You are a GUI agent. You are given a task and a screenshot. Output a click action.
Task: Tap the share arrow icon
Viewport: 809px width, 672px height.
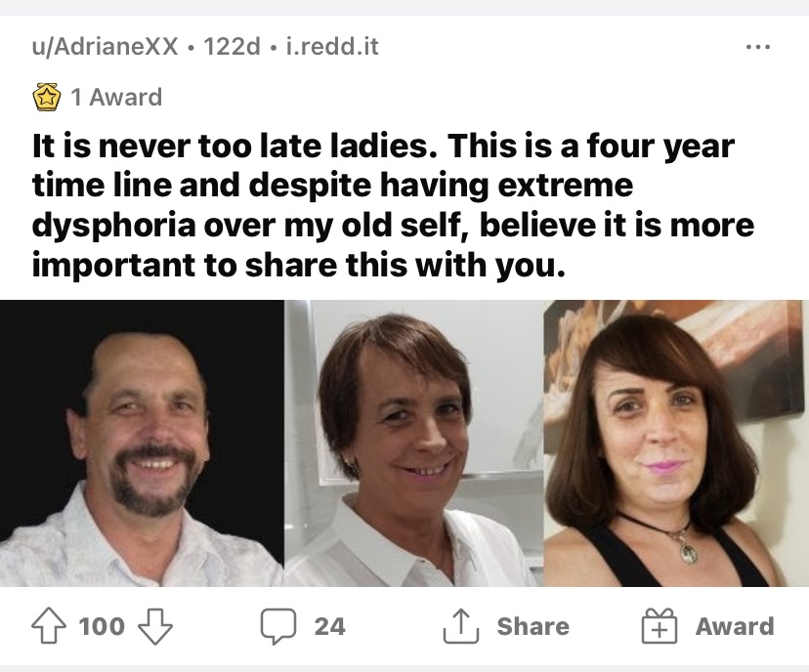[461, 626]
